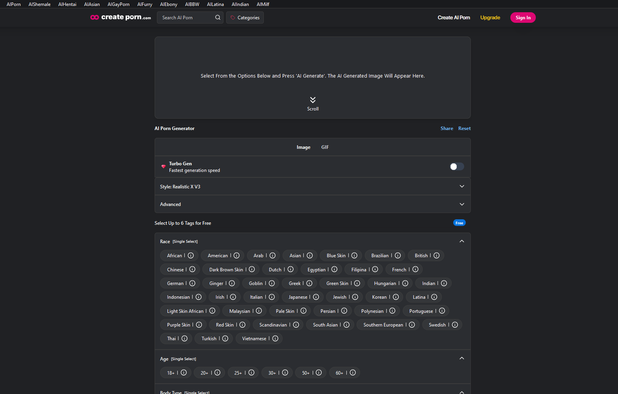618x394 pixels.
Task: Click the info icon beside Egyptian tag
Action: pos(334,269)
